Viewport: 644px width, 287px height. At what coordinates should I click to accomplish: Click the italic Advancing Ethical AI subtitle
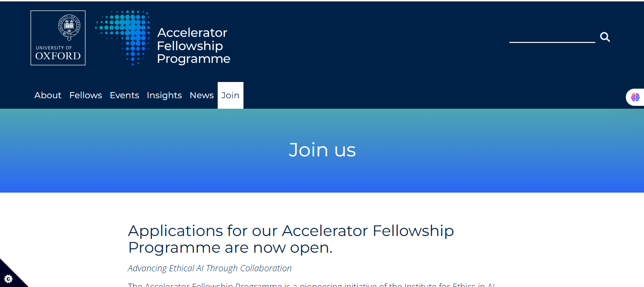[x=210, y=268]
